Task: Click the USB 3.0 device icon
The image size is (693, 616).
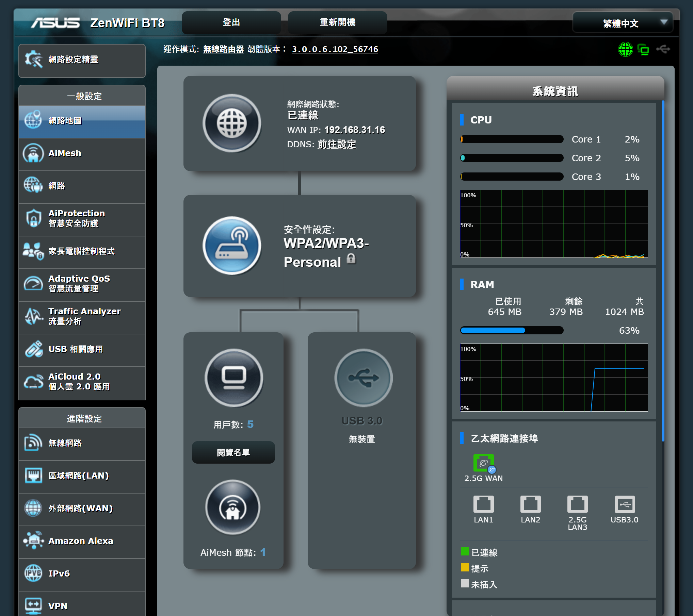Action: point(363,378)
